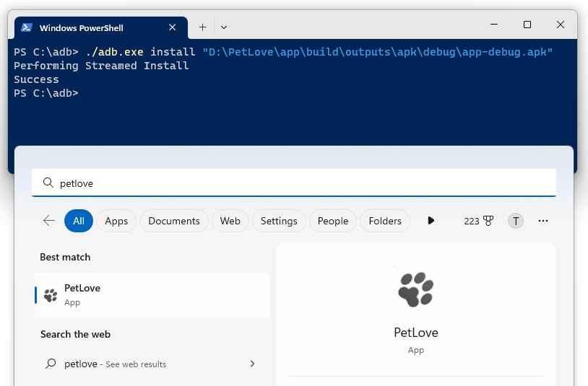
Task: Open the PetLove best match result
Action: coord(152,295)
